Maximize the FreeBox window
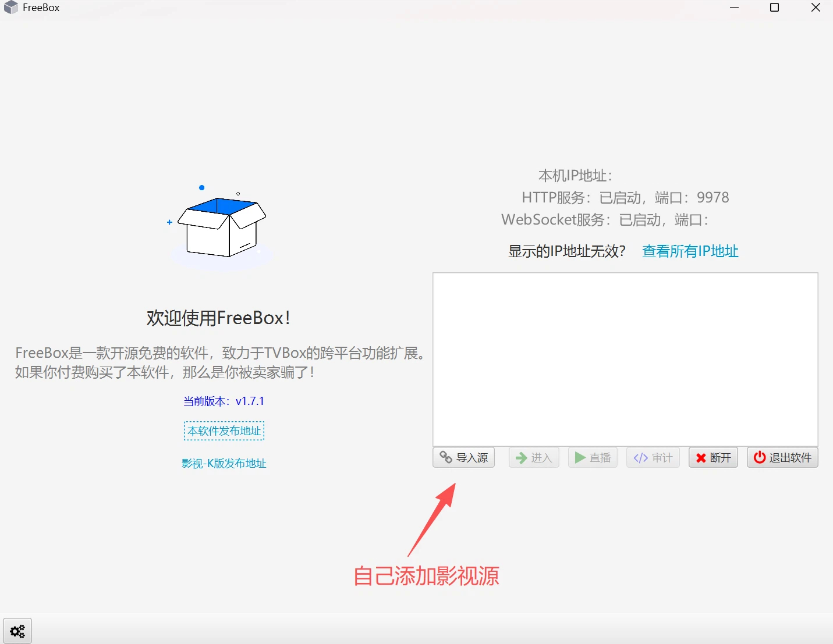The height and width of the screenshot is (644, 833). (775, 8)
